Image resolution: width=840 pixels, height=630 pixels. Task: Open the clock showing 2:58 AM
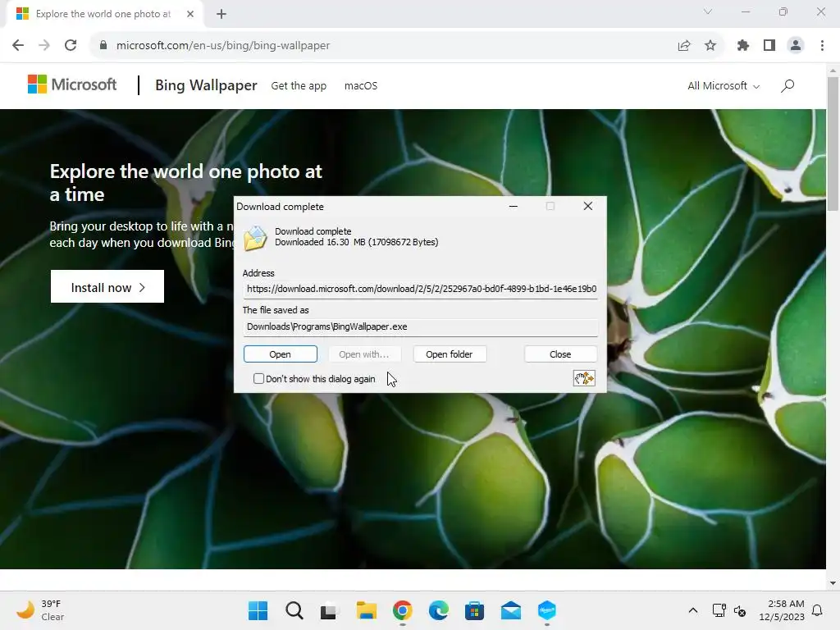pos(782,610)
